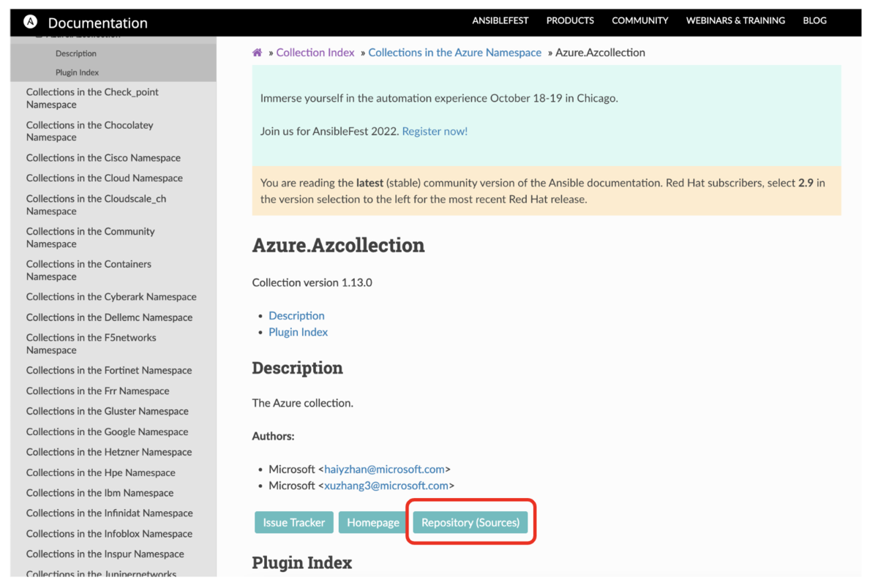Open the Products menu item
878x588 pixels.
click(570, 20)
